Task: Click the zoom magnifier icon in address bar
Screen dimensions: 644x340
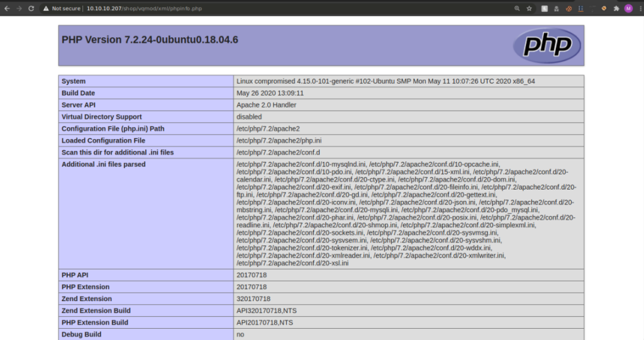Action: pos(517,8)
